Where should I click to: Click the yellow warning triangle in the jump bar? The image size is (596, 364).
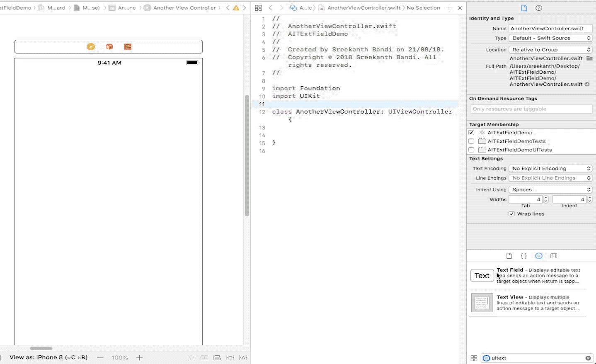point(235,7)
